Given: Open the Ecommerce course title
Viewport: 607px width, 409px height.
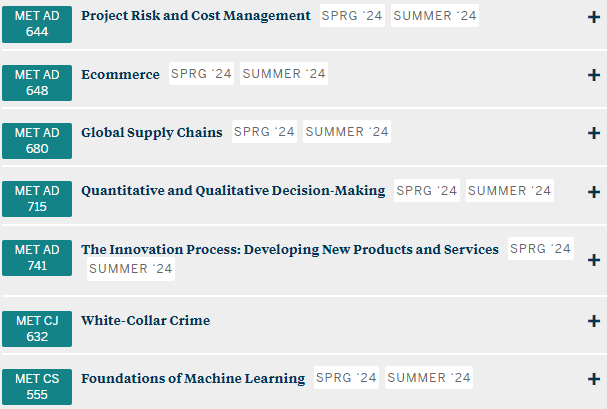Looking at the screenshot, I should click(120, 74).
